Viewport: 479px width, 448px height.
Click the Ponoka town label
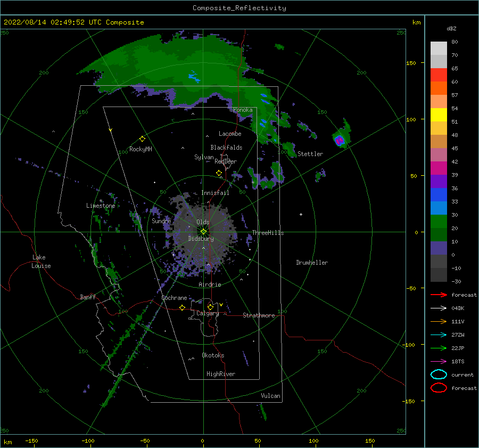click(x=243, y=110)
